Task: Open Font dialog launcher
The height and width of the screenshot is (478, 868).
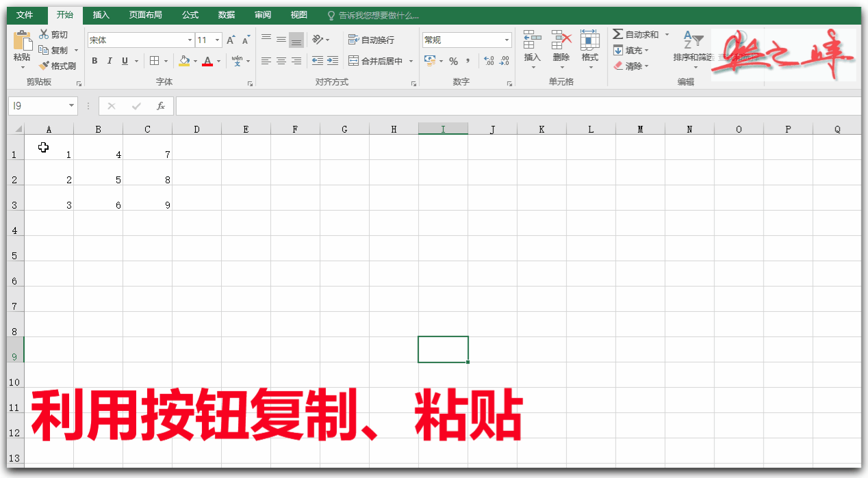Action: pos(250,83)
